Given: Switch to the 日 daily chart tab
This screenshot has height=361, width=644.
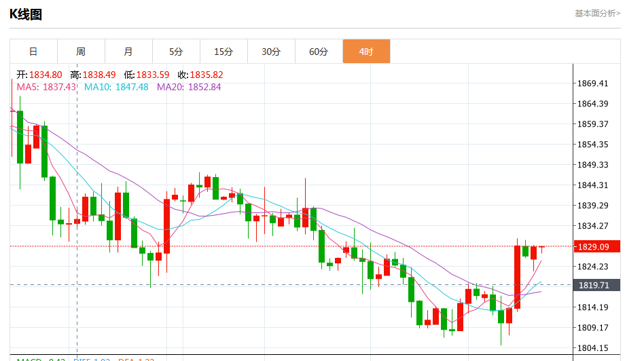Looking at the screenshot, I should pyautogui.click(x=34, y=52).
